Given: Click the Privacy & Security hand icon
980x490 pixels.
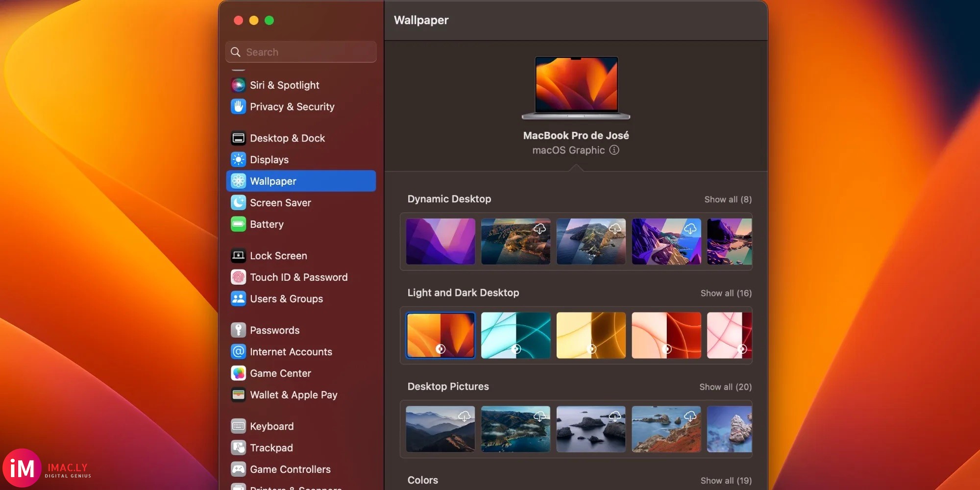Looking at the screenshot, I should (238, 107).
